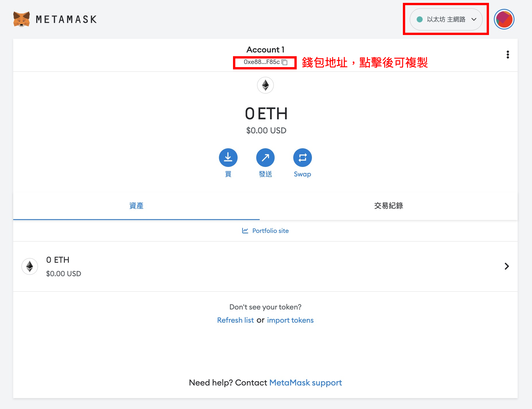The image size is (532, 409).
Task: Click the MetaMask fox logo
Action: (x=22, y=19)
